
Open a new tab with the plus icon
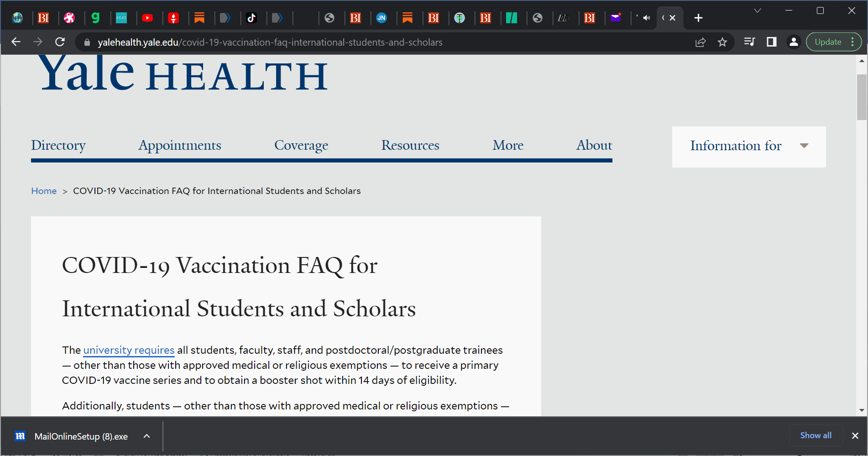pyautogui.click(x=698, y=18)
